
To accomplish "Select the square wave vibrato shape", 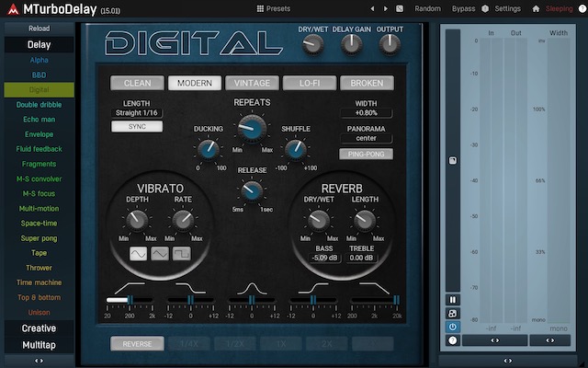I will (182, 254).
